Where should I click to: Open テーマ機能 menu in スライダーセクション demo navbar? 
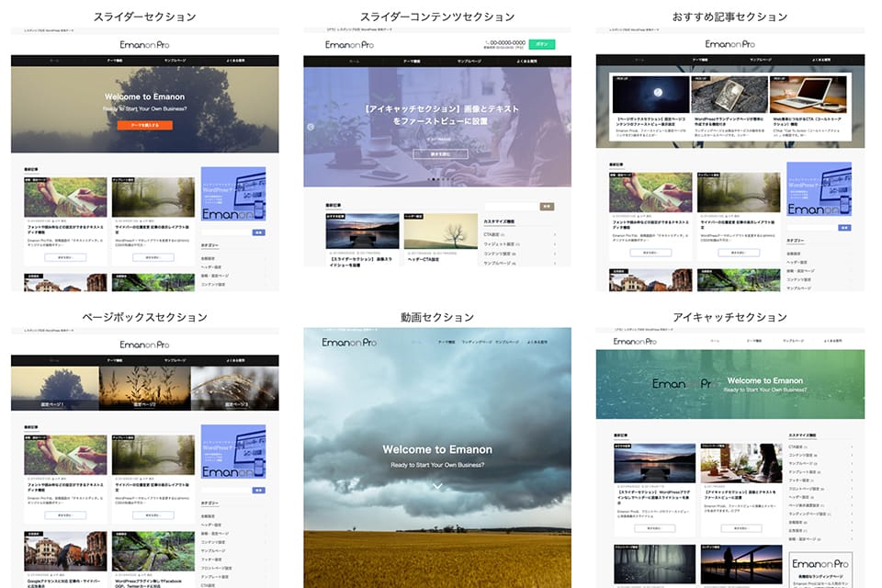click(115, 61)
